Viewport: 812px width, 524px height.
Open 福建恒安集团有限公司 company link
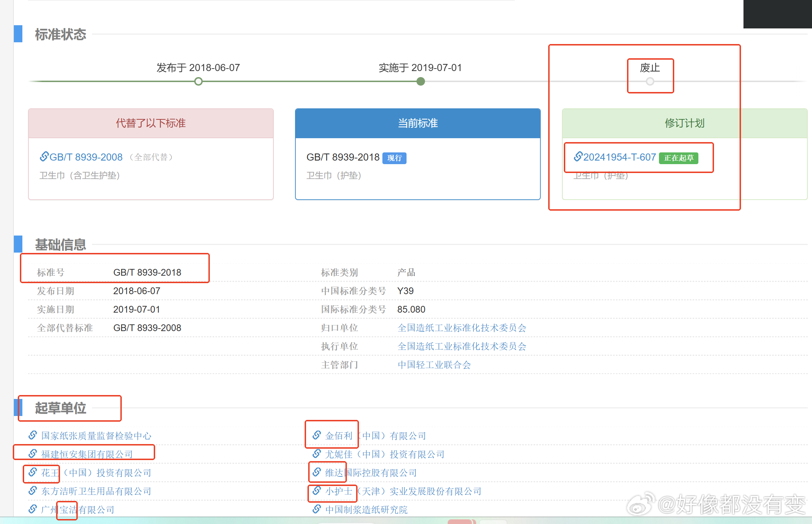(87, 454)
